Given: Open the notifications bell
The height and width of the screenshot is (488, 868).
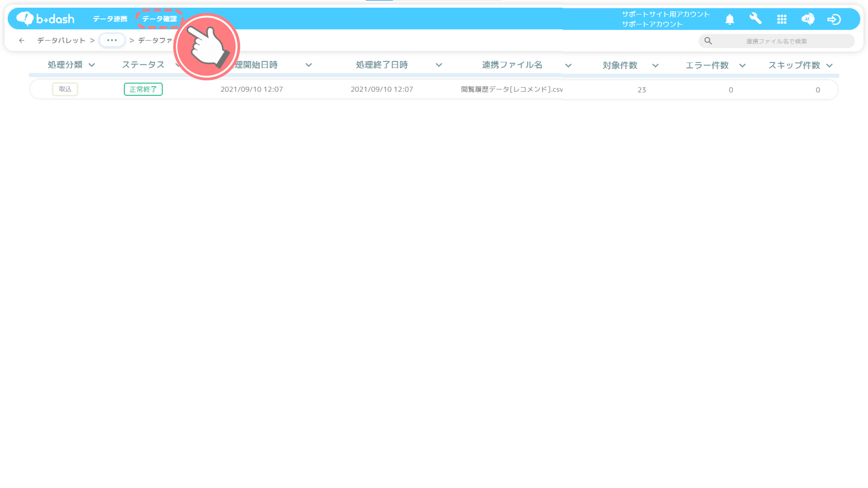Looking at the screenshot, I should pyautogui.click(x=729, y=19).
